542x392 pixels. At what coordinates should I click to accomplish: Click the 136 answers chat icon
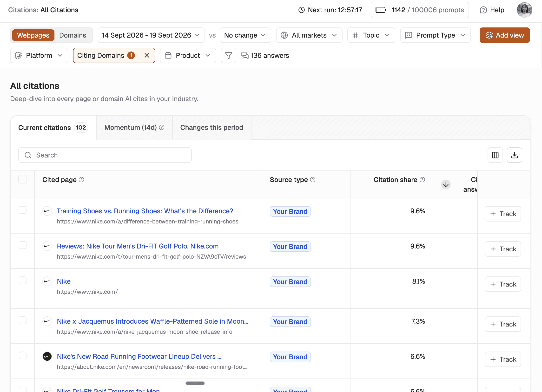[245, 55]
